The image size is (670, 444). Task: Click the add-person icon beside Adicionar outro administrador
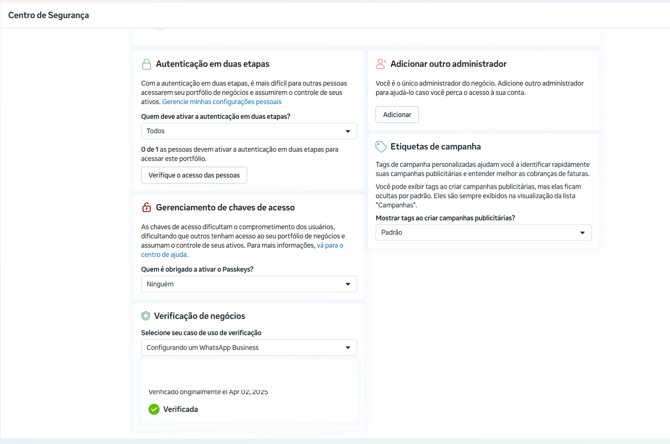pyautogui.click(x=381, y=64)
